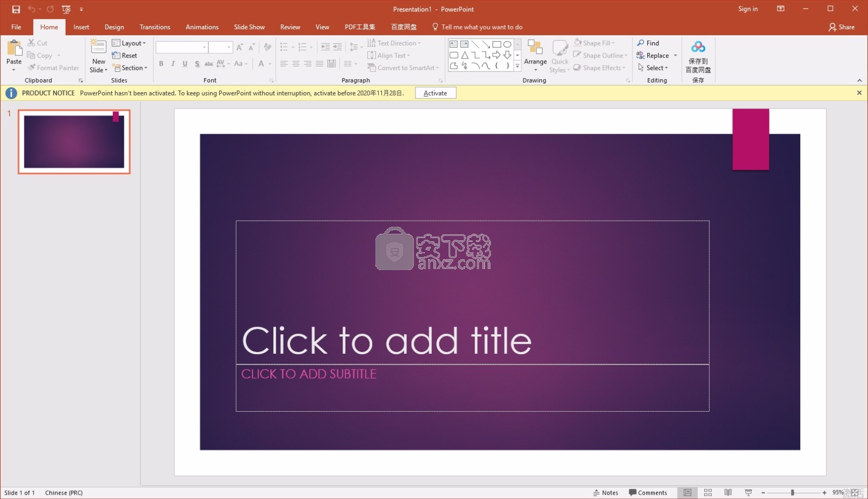Switch to Reading View icon in status bar

tap(728, 492)
